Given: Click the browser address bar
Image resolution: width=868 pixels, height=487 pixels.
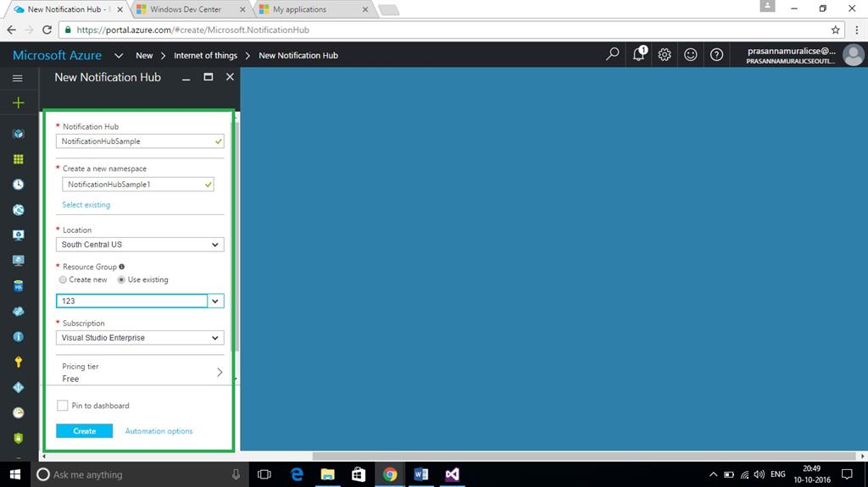Looking at the screenshot, I should (451, 30).
